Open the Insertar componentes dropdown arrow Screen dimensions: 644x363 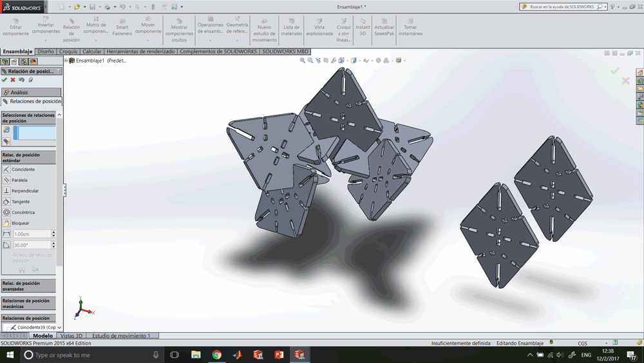[x=46, y=41]
